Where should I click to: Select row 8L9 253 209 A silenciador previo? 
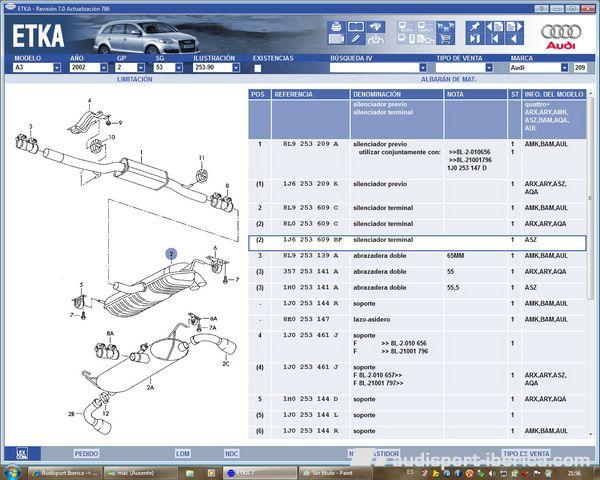point(417,158)
